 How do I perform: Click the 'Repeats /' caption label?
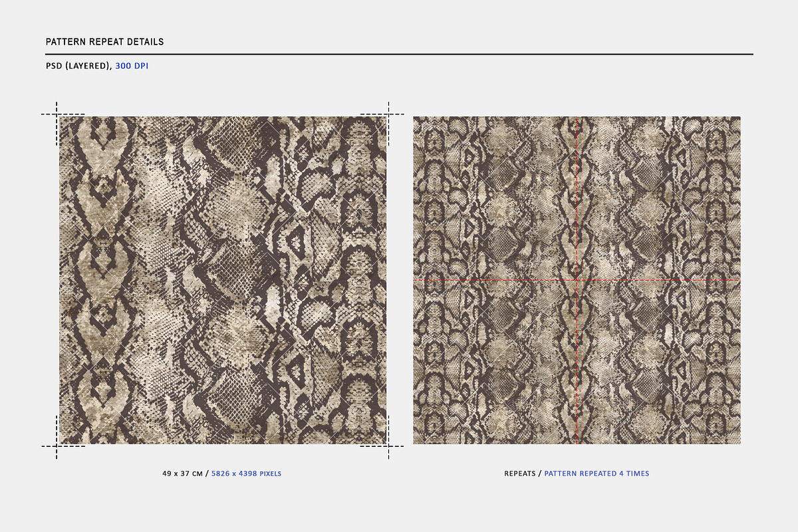(522, 473)
